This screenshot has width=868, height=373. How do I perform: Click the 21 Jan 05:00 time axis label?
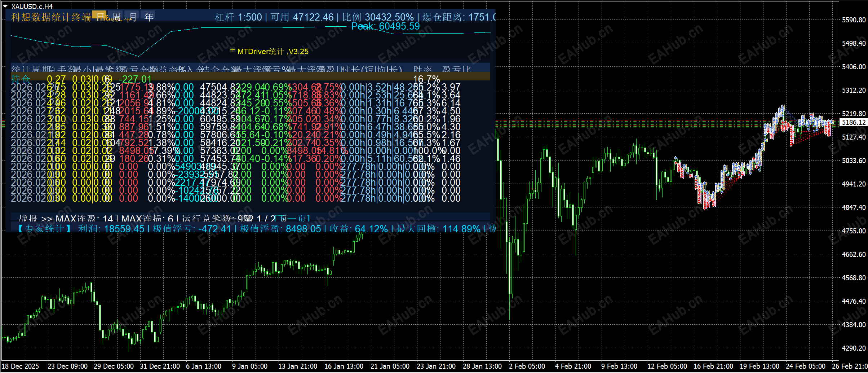point(390,366)
